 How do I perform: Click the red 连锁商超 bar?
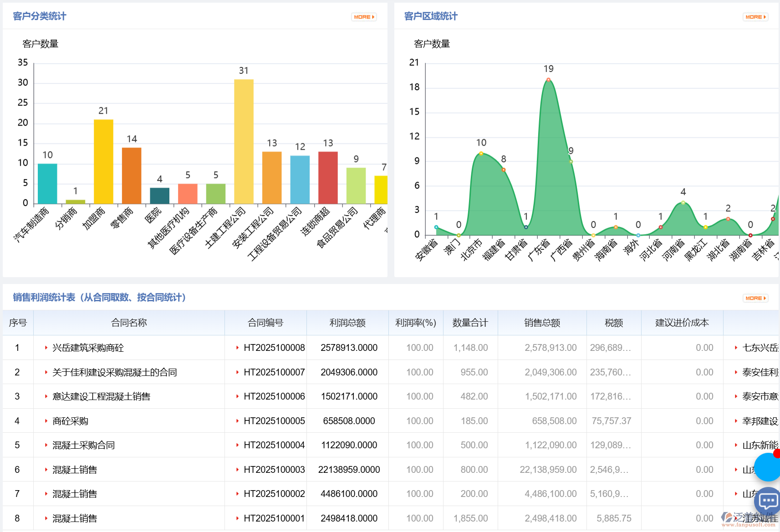[x=328, y=177]
